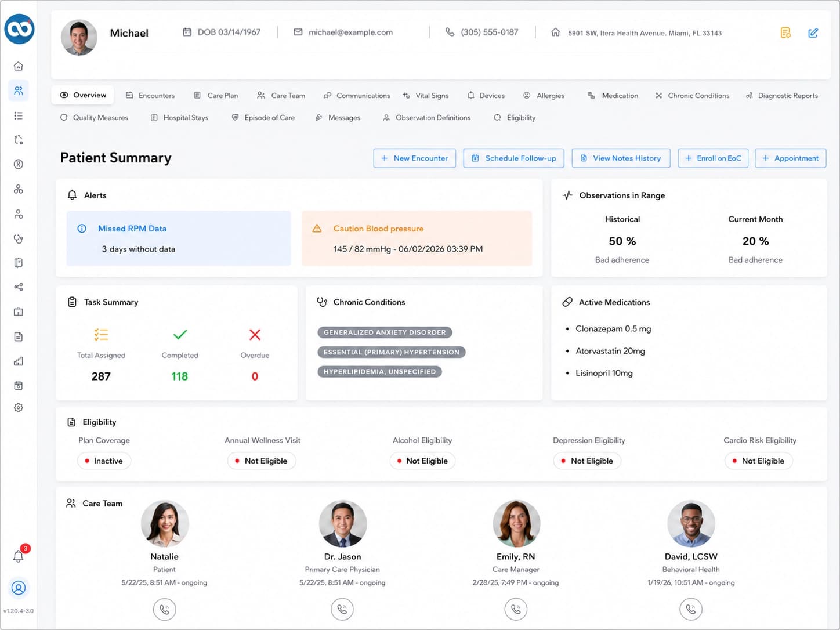840x630 pixels.
Task: Open the bar chart reports icon in sidebar
Action: click(19, 361)
